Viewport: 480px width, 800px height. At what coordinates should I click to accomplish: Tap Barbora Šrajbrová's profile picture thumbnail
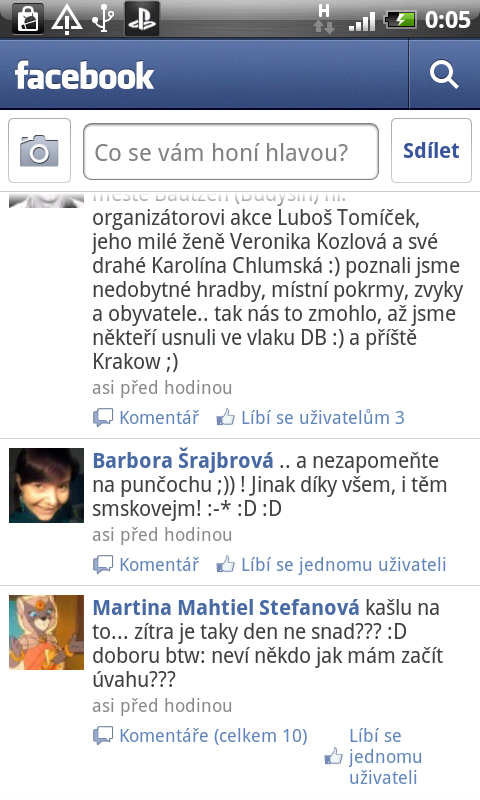pyautogui.click(x=46, y=485)
